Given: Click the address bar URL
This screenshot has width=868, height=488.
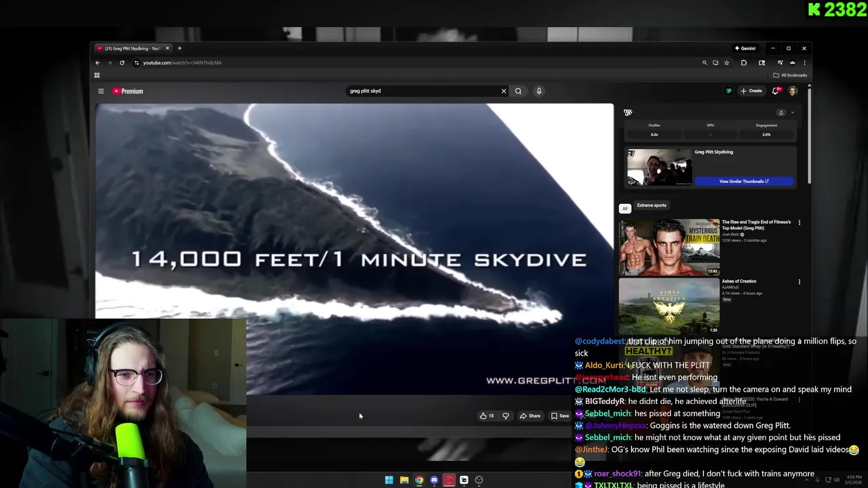Looking at the screenshot, I should [182, 62].
